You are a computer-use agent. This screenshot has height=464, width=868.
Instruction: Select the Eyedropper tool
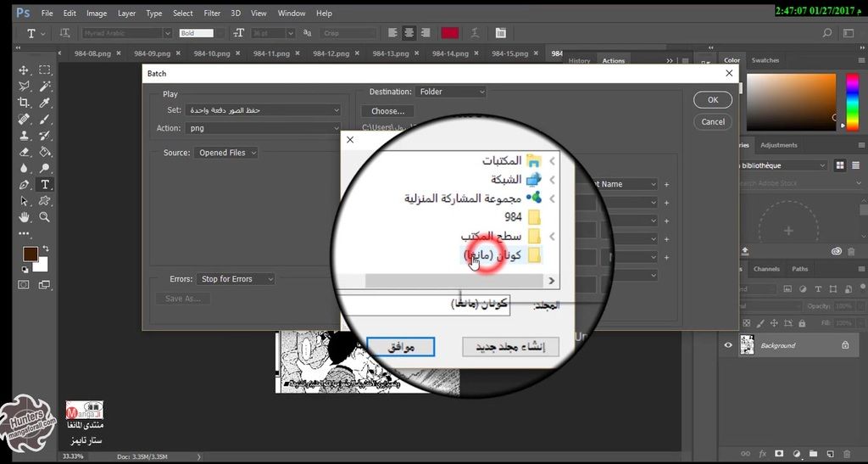tap(45, 103)
